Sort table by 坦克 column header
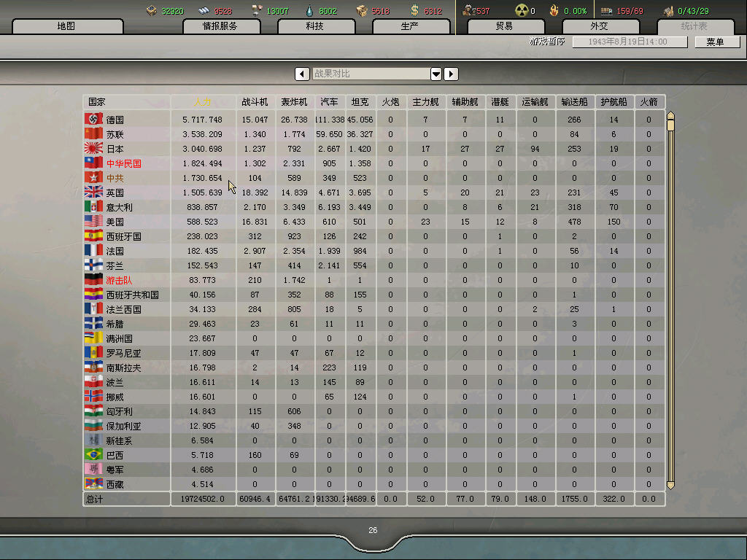 coord(360,102)
